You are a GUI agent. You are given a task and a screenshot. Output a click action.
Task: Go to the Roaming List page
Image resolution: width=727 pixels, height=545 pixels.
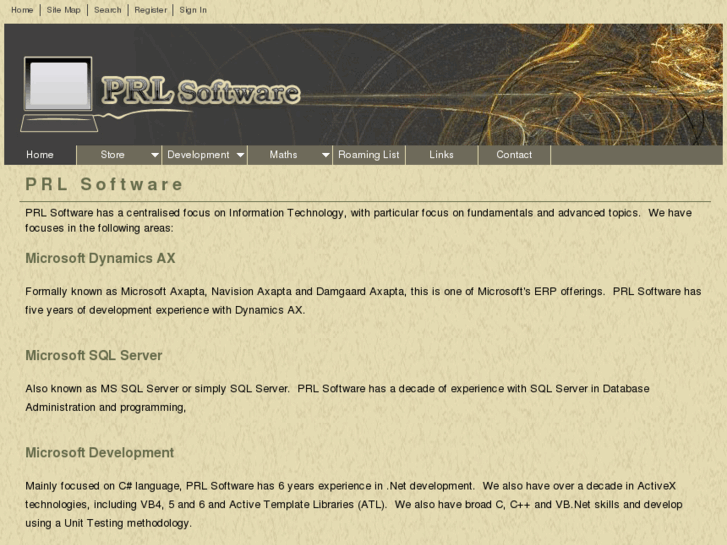369,155
